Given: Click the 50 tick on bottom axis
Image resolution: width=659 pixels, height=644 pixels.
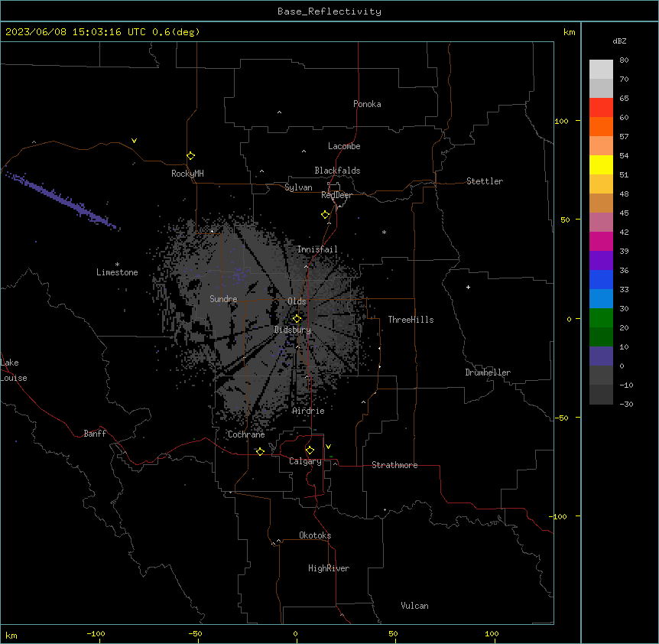Looking at the screenshot, I should click(393, 634).
